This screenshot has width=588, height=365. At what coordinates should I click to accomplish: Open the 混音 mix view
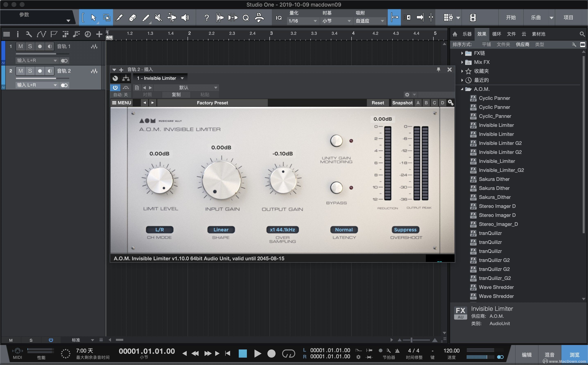[549, 355]
